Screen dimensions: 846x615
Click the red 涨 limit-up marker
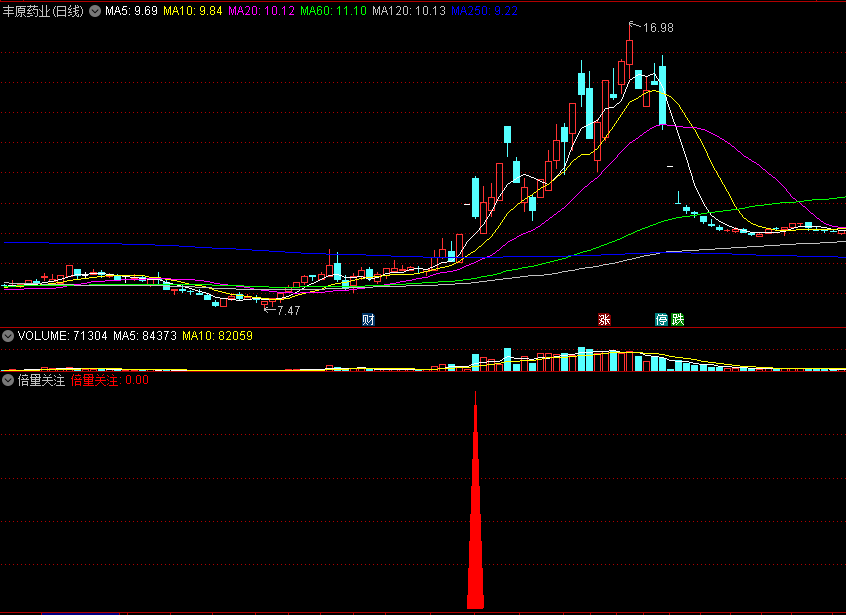pos(604,319)
